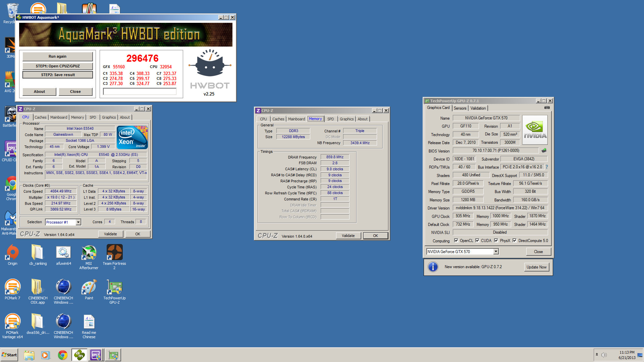The image size is (644, 362).
Task: Open the dwa556_dri... folder
Action: tap(38, 324)
